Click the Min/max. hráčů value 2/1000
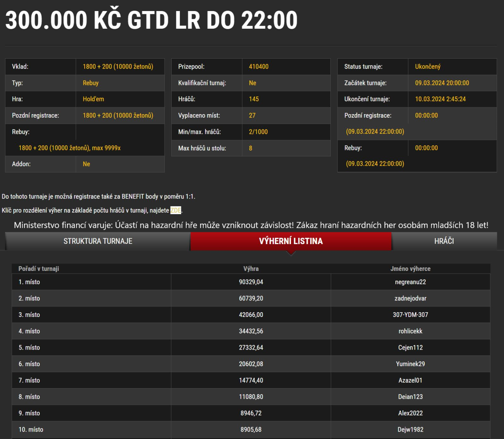The height and width of the screenshot is (439, 504). pos(258,132)
